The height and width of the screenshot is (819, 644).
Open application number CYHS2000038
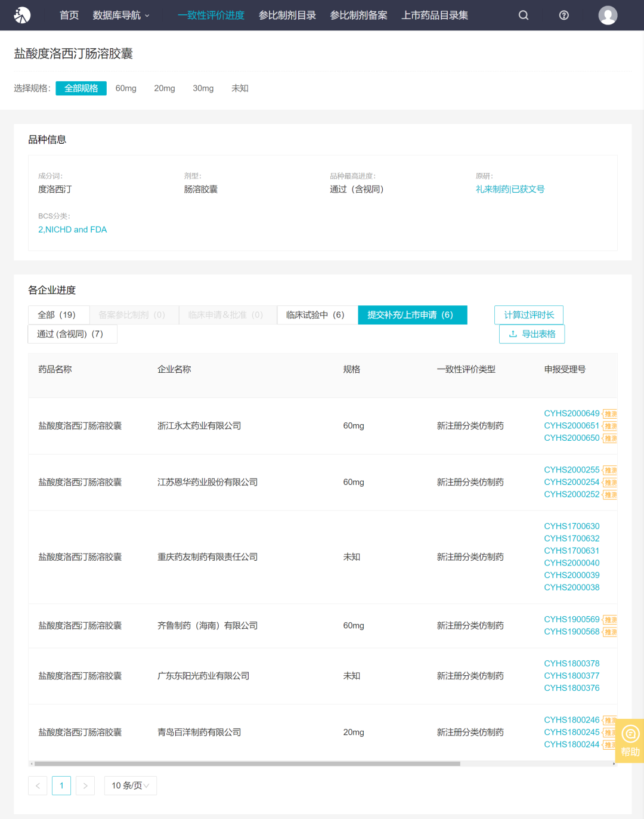(572, 588)
